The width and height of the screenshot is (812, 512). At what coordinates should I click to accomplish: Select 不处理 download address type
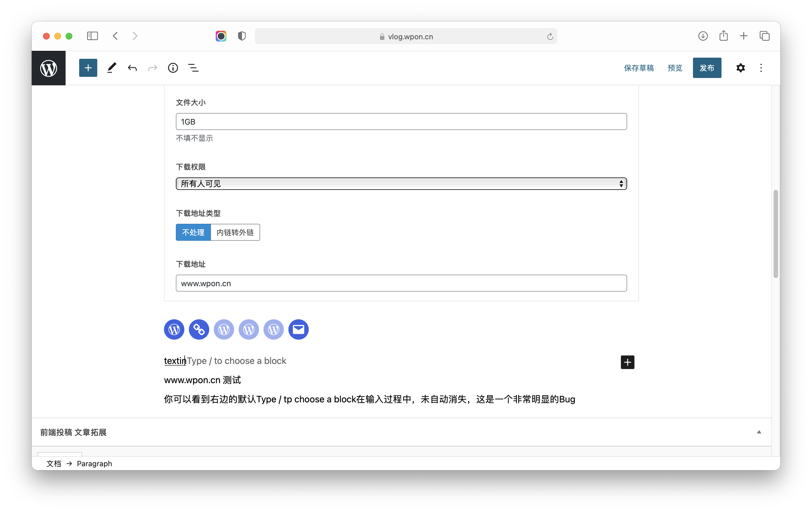[x=193, y=232]
